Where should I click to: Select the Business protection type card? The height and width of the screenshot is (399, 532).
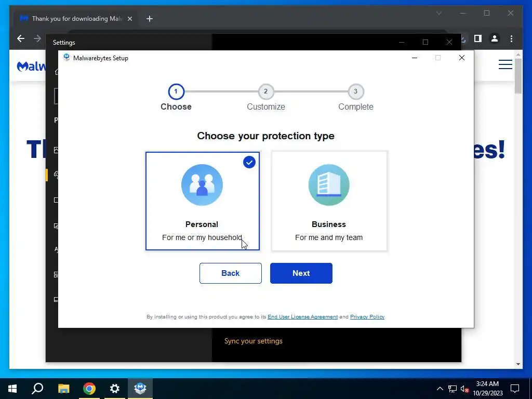[x=329, y=201]
